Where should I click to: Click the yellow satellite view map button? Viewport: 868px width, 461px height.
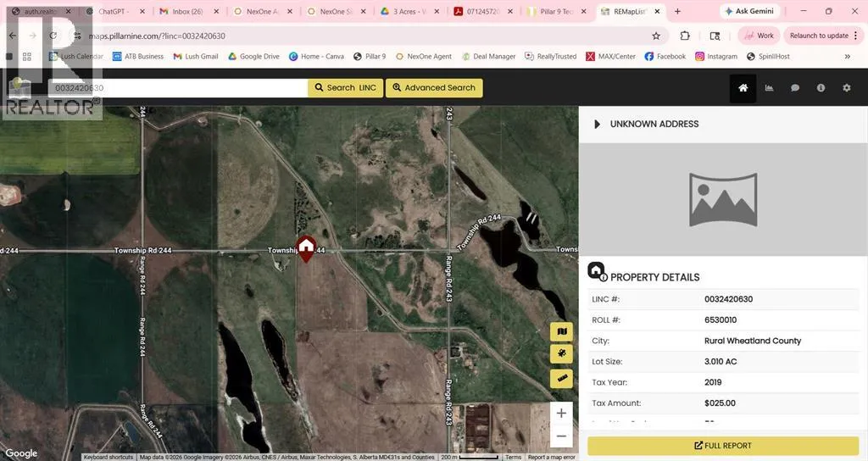(561, 355)
